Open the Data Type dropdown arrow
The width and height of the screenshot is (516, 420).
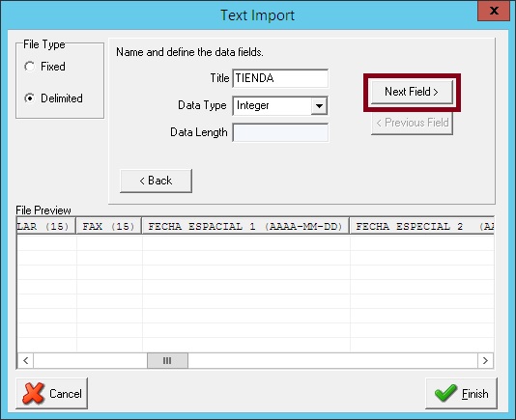coord(319,105)
